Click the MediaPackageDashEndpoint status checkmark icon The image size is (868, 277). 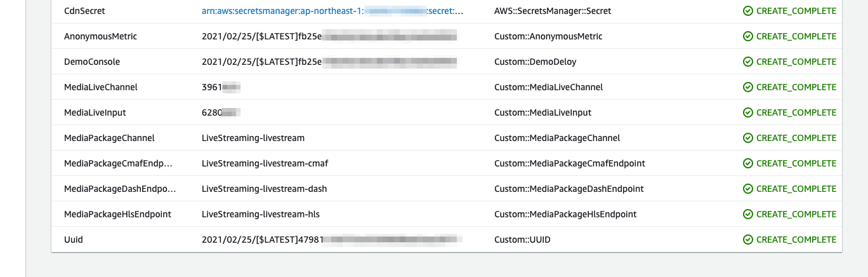[x=748, y=189]
